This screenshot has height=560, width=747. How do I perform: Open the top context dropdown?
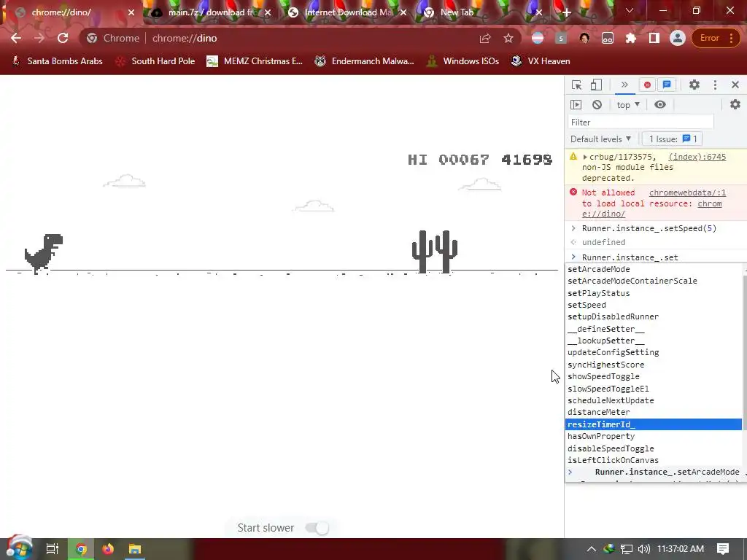628,105
